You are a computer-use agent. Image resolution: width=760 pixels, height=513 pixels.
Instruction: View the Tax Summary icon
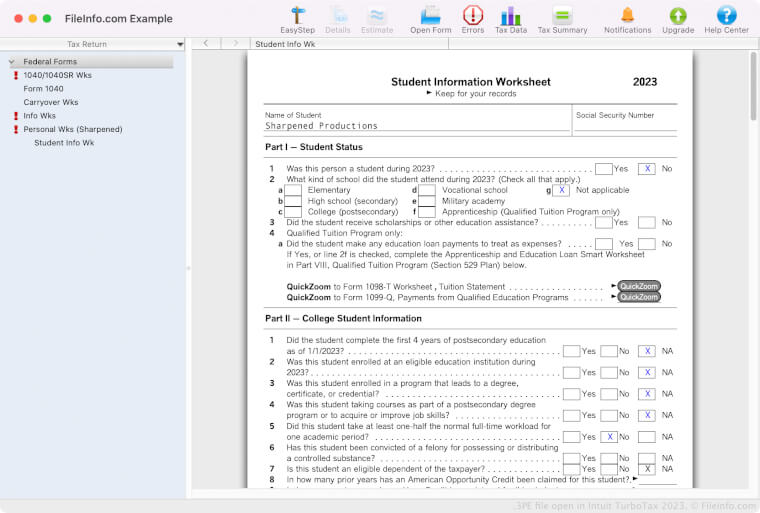[562, 16]
